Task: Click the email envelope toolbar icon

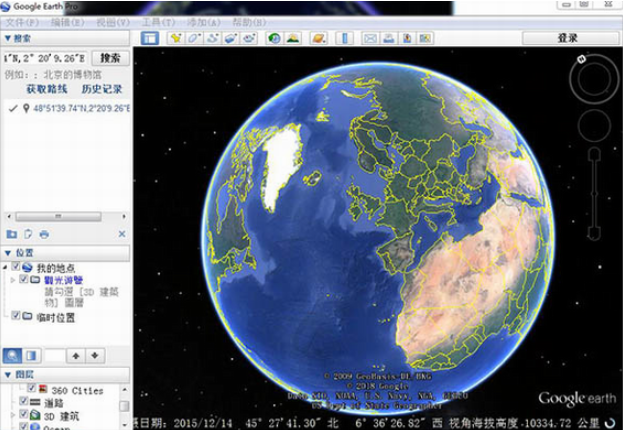Action: [369, 38]
